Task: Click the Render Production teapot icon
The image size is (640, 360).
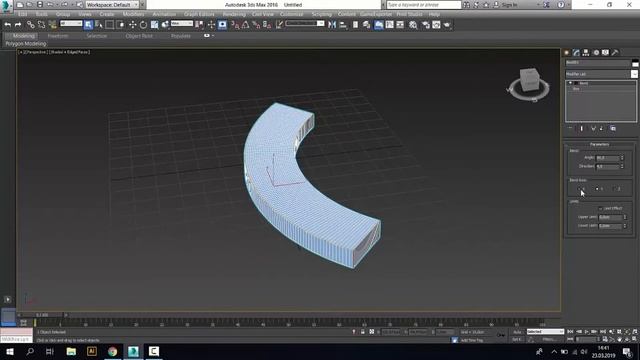Action: click(447, 25)
